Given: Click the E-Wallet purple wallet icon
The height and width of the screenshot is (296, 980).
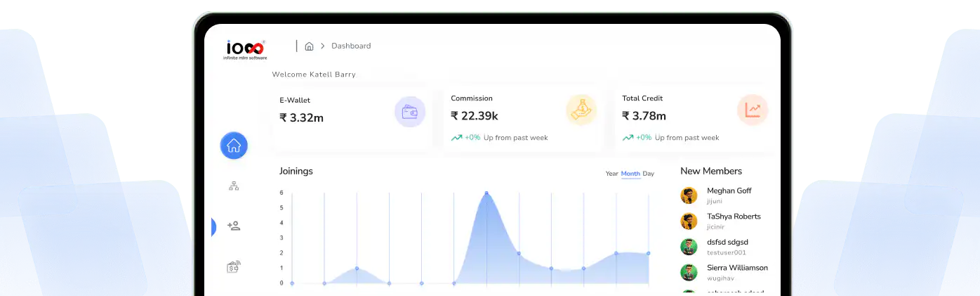Looking at the screenshot, I should coord(409,111).
